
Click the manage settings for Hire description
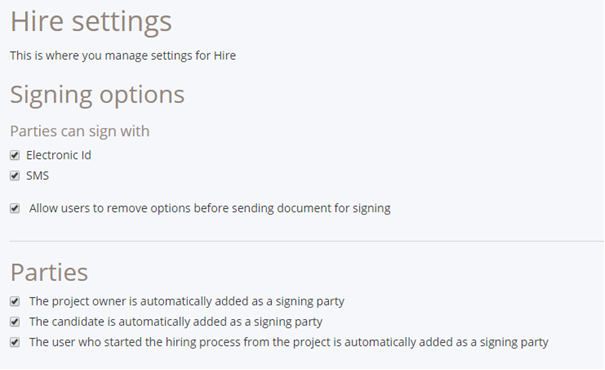[123, 56]
